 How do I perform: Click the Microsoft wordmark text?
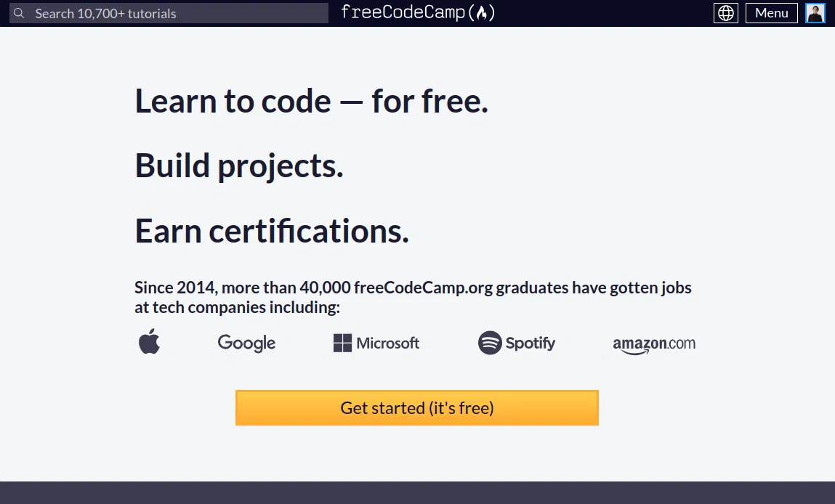click(x=388, y=343)
